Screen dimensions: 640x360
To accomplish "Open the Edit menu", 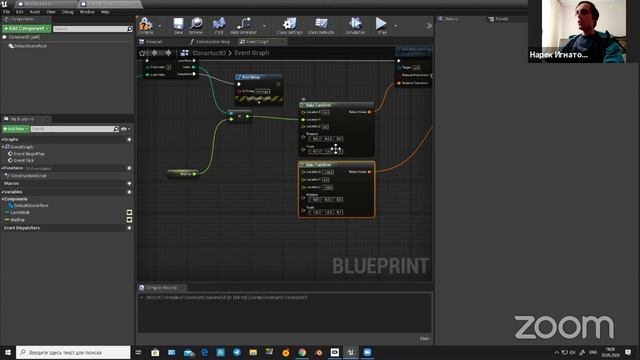I will pyautogui.click(x=19, y=12).
